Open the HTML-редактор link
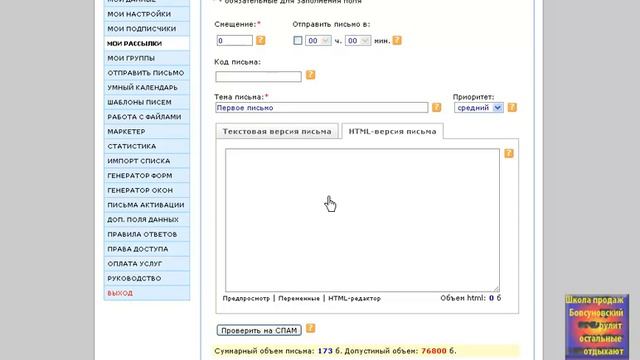 (354, 298)
